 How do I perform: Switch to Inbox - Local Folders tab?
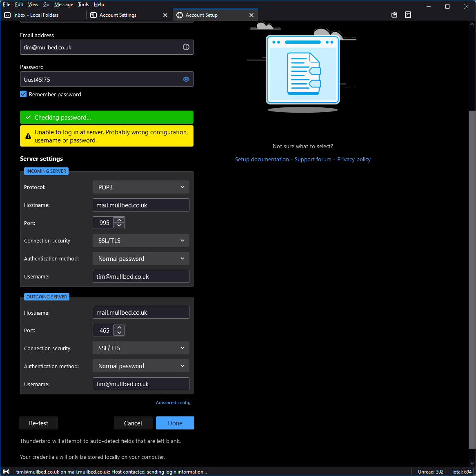(x=43, y=15)
